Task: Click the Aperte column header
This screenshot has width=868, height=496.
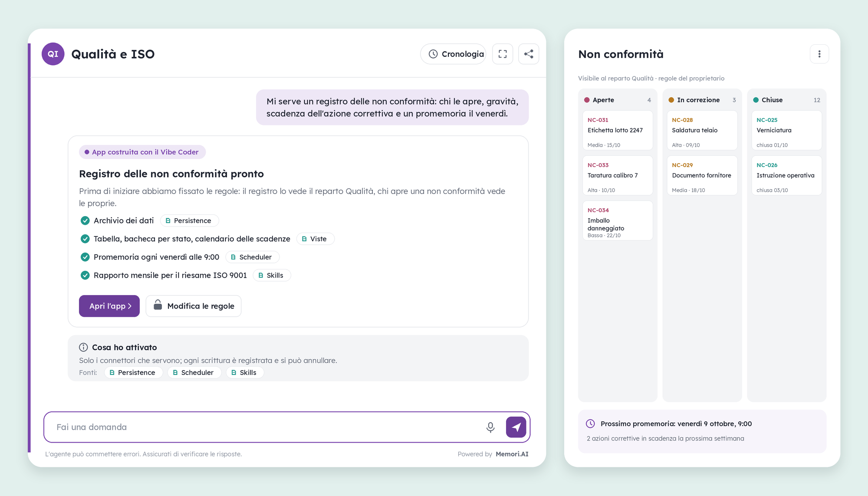Action: tap(618, 100)
